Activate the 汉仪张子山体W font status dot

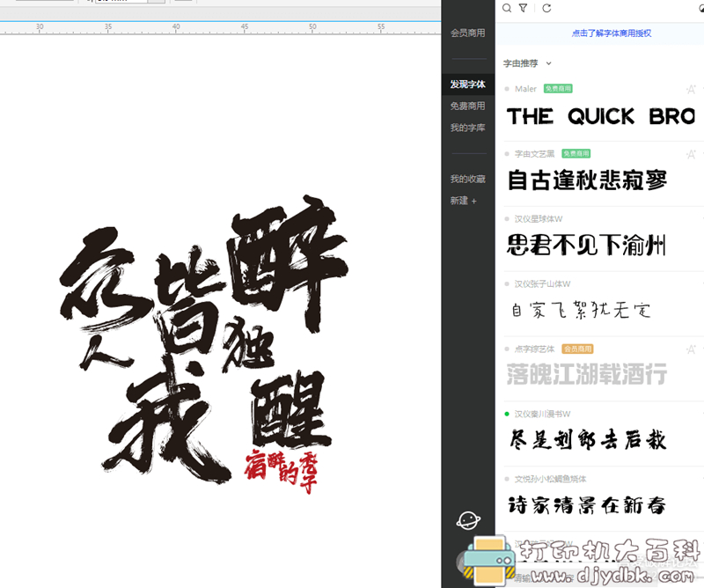click(x=507, y=284)
